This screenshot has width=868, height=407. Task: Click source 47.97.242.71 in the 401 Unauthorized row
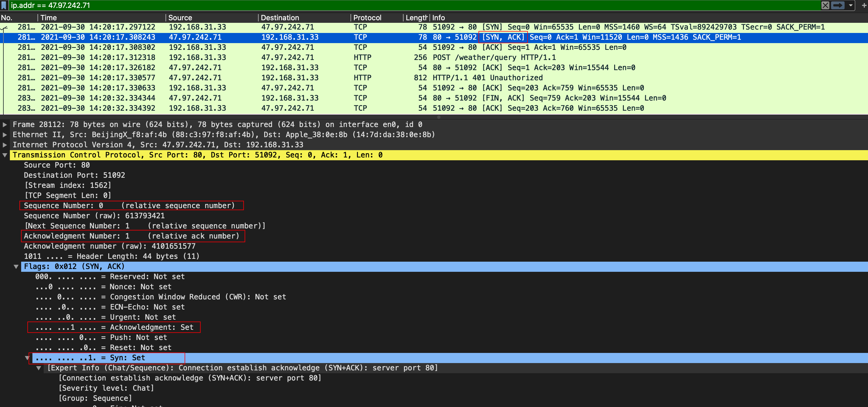coord(195,78)
